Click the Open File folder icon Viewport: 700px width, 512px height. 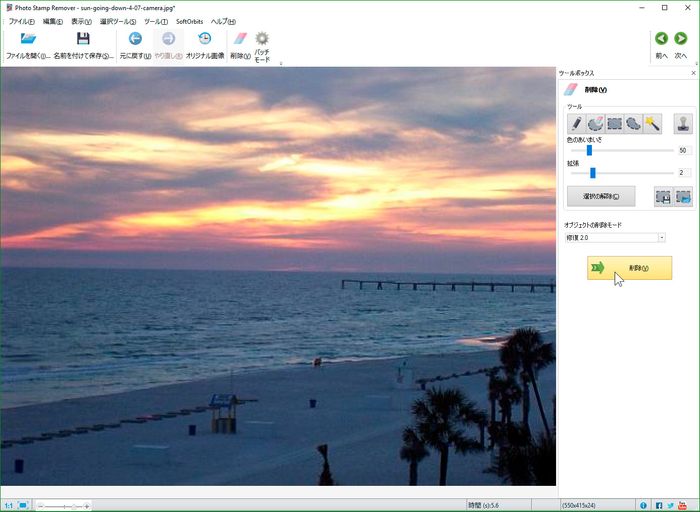pos(28,39)
